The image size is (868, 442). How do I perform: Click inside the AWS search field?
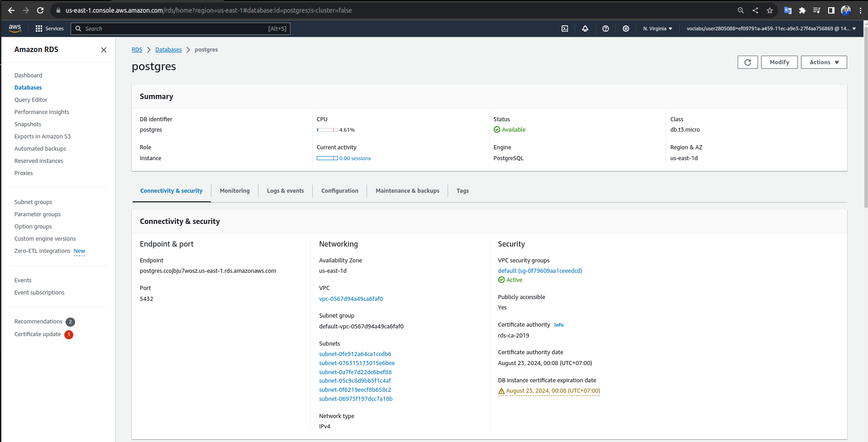(181, 28)
